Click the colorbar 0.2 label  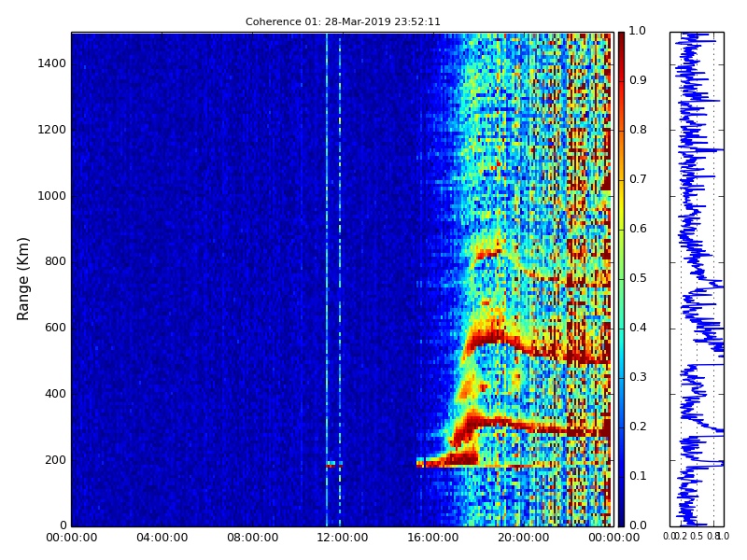coord(638,427)
